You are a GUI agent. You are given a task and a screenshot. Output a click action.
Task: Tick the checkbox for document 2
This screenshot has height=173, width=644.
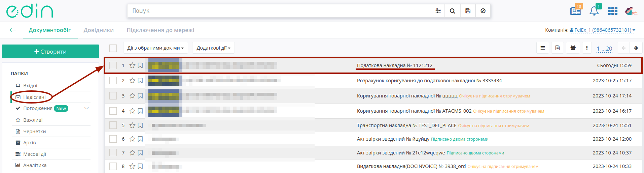[113, 81]
